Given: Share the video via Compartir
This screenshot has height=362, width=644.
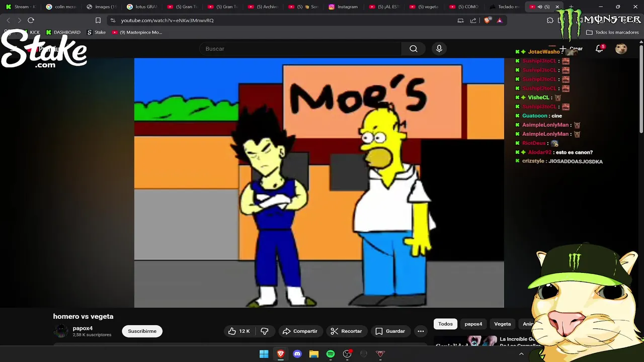Looking at the screenshot, I should pos(300,331).
